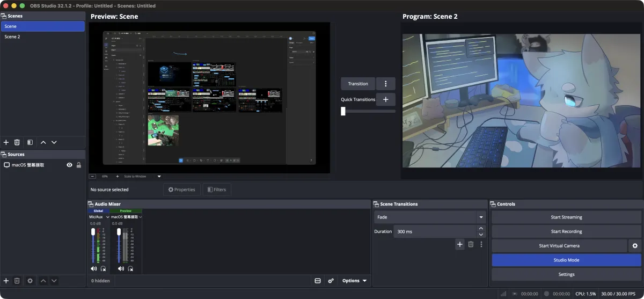Click Start Recording
The image size is (644, 299).
coord(566,231)
